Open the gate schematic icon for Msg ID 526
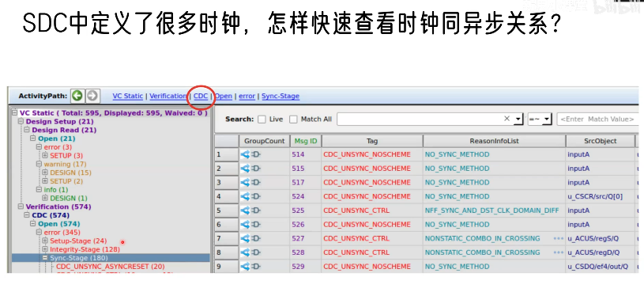 256,225
